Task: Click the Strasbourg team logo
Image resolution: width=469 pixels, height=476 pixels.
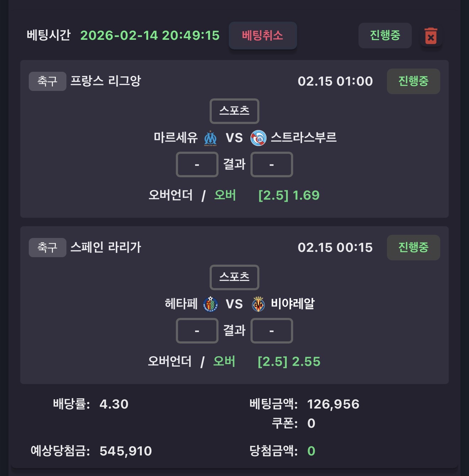Action: [258, 138]
